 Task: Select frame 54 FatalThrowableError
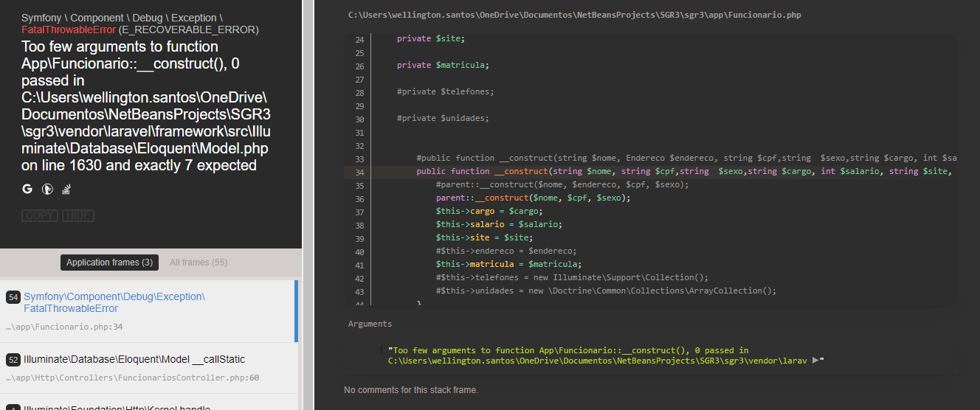click(x=148, y=311)
